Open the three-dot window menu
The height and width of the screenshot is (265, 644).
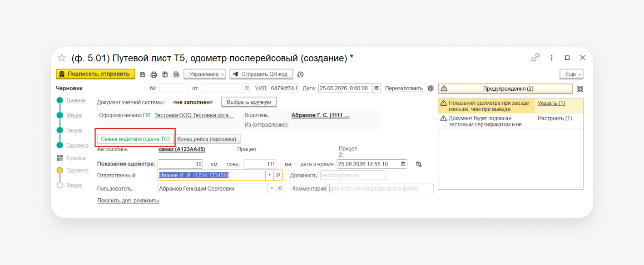coord(551,58)
